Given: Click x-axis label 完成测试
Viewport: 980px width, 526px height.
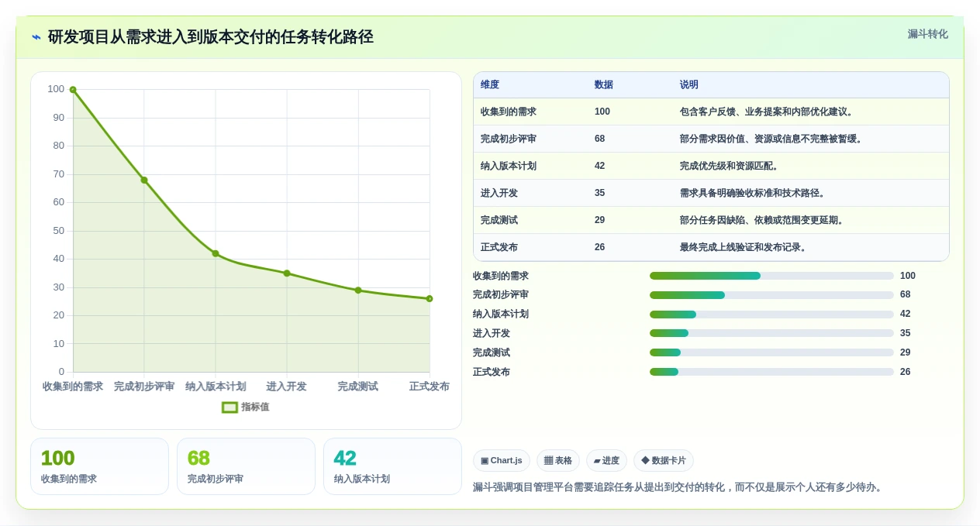Looking at the screenshot, I should (x=358, y=386).
